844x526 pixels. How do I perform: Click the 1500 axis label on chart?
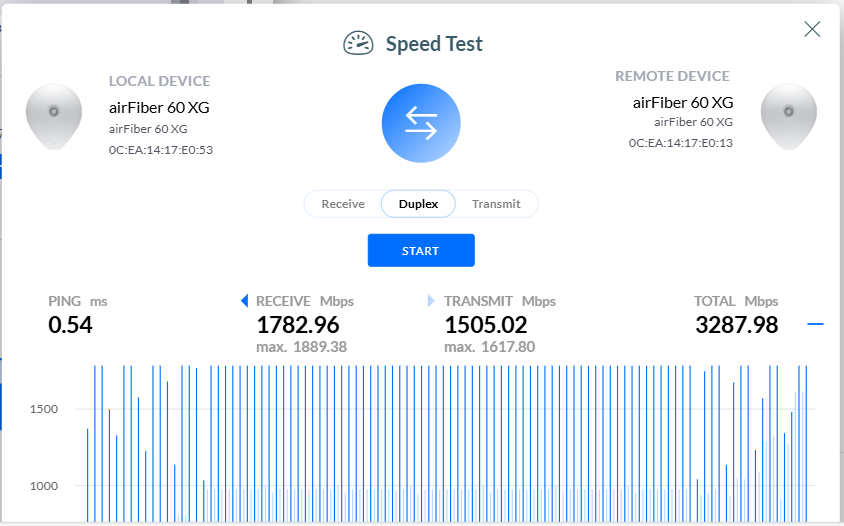pyautogui.click(x=44, y=409)
